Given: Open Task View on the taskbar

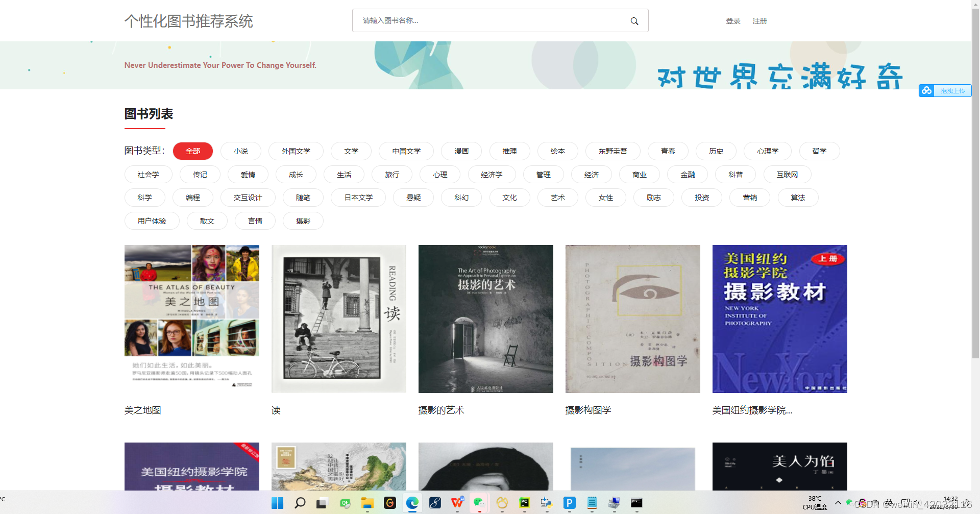Looking at the screenshot, I should (322, 503).
